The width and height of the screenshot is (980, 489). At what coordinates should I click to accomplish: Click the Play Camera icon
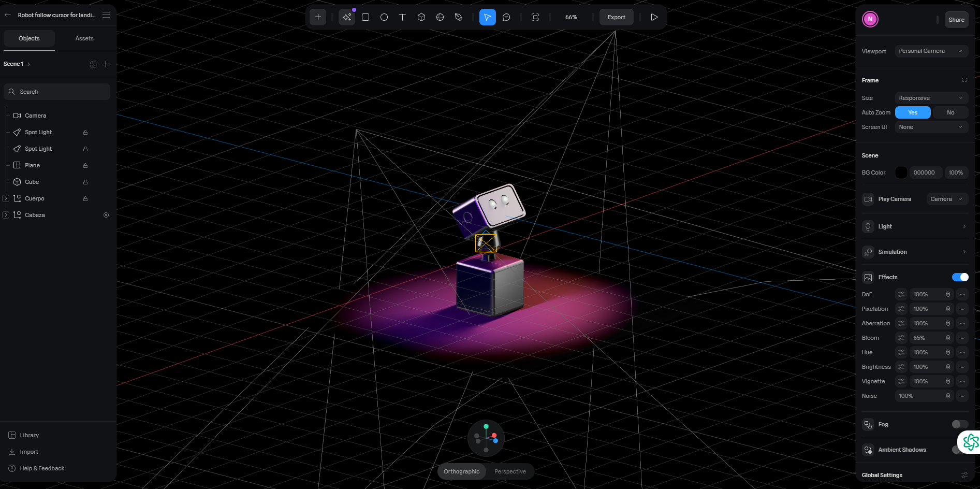point(868,199)
